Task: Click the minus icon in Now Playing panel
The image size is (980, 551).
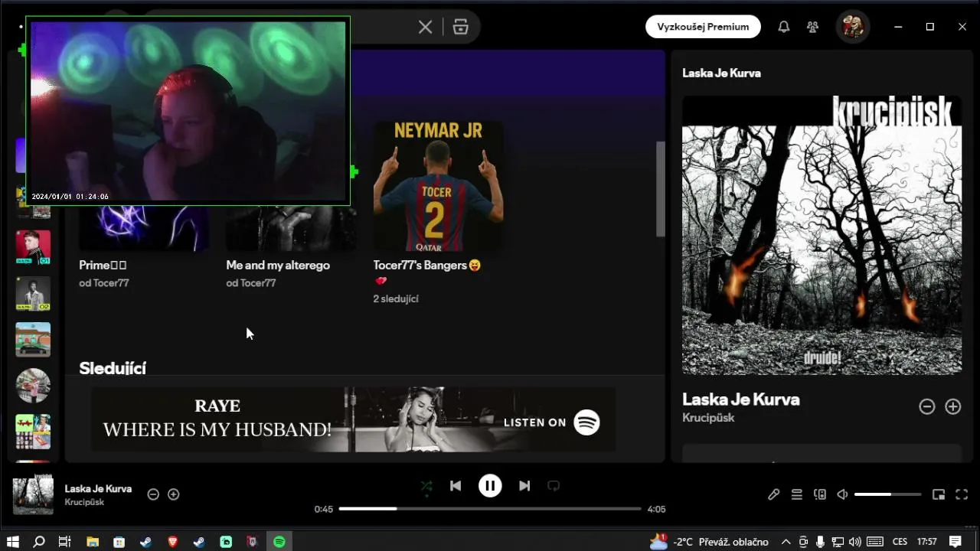Action: tap(927, 407)
